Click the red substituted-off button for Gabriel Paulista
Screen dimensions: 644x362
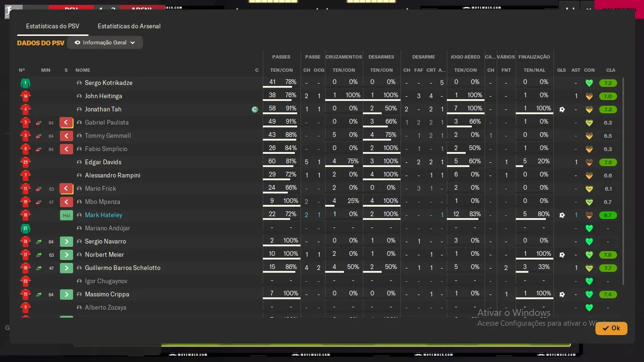pyautogui.click(x=67, y=123)
